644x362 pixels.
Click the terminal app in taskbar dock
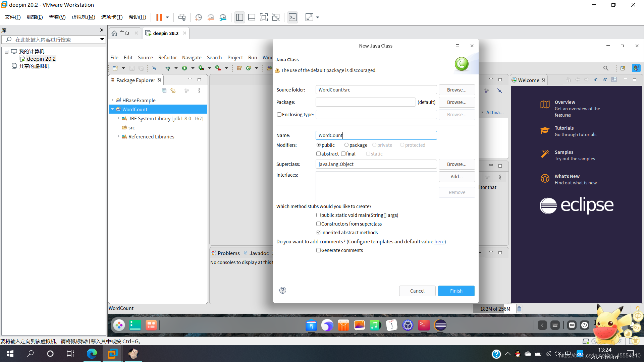(x=423, y=326)
